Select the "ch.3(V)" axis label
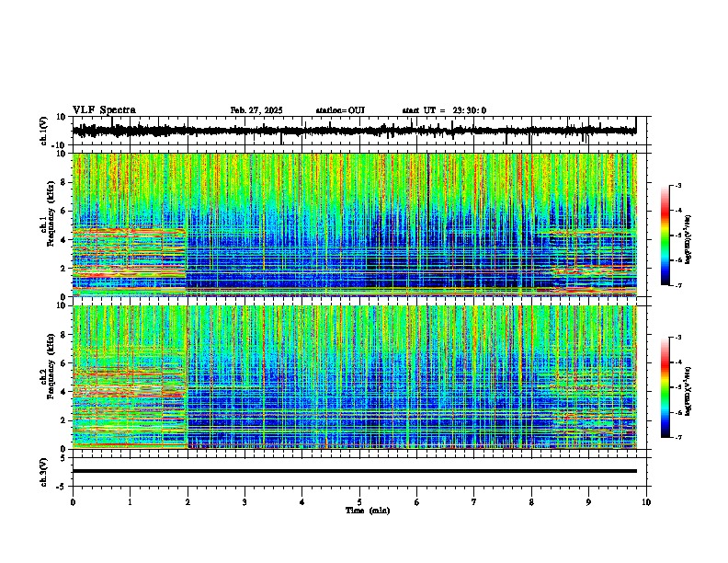This screenshot has height=563, width=728. pos(44,472)
